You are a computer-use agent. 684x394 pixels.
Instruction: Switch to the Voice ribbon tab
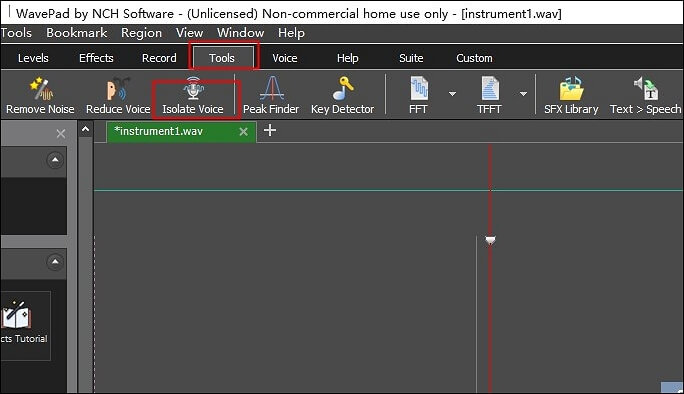(285, 58)
